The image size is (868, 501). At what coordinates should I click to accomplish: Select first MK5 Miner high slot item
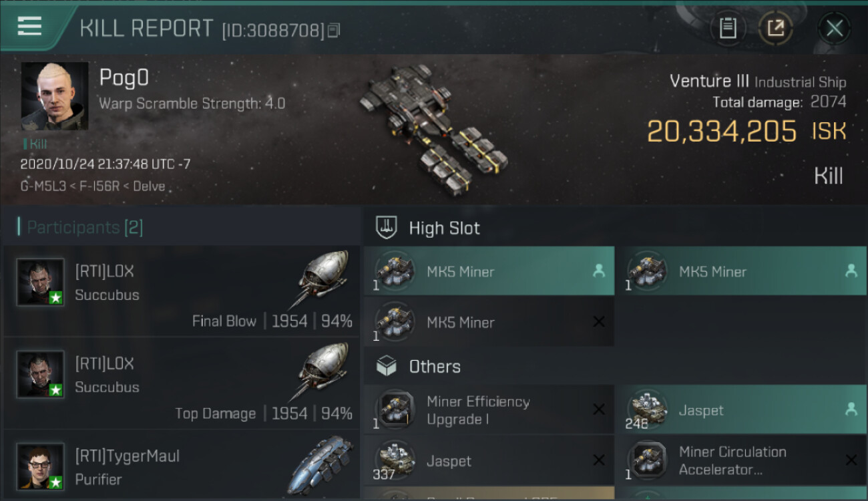[489, 271]
